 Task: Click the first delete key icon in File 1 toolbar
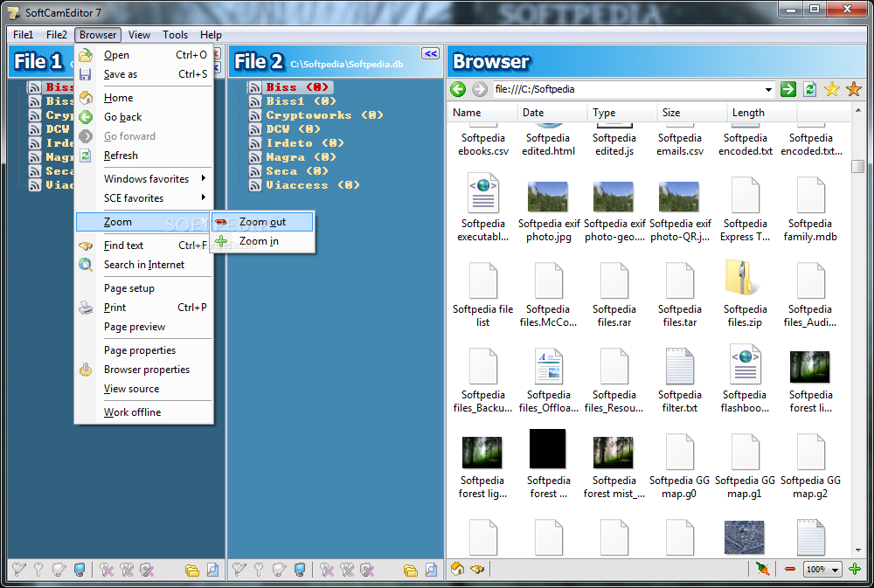coord(107,569)
